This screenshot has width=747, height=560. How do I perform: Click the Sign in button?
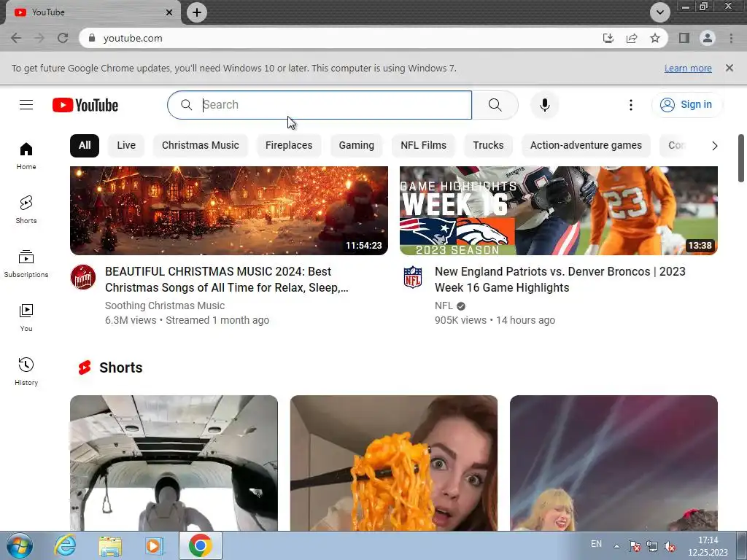point(686,105)
